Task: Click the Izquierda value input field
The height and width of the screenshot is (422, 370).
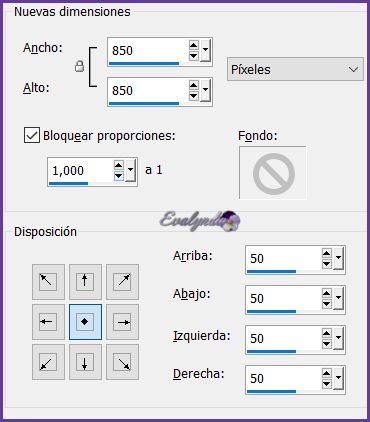Action: (283, 339)
